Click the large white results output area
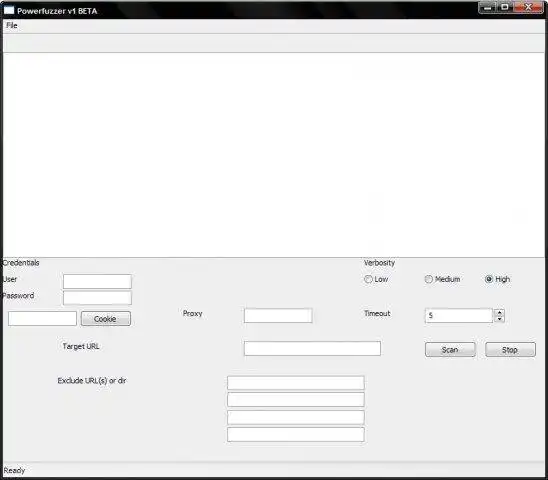Screen dimensions: 548x480 (x=274, y=155)
